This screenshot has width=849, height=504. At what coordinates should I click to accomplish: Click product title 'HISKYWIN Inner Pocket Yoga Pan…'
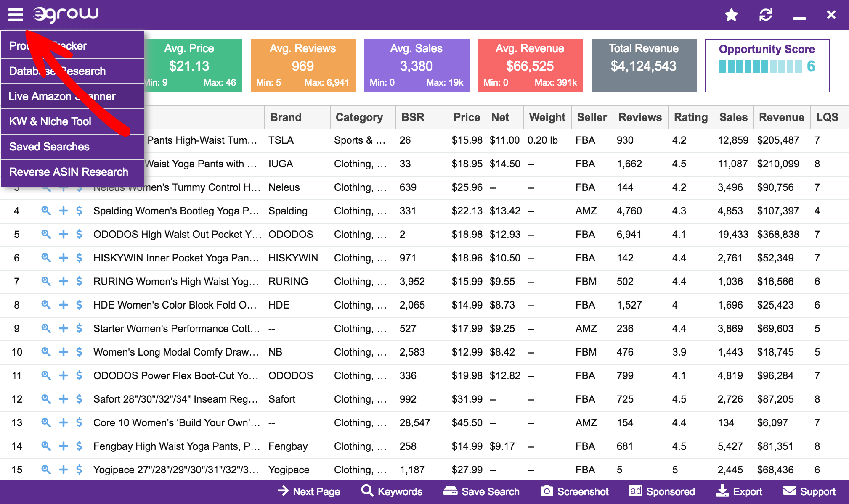pos(176,258)
